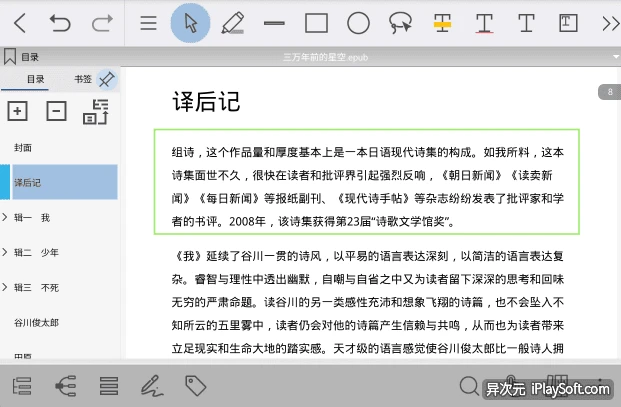This screenshot has height=407, width=621.
Task: Redo the last action
Action: (102, 23)
